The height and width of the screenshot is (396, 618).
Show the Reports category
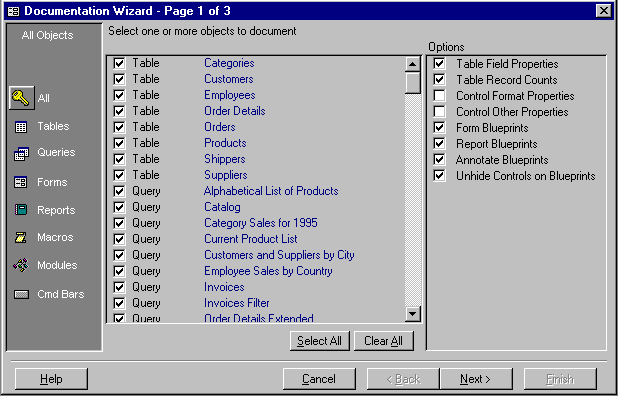(56, 210)
